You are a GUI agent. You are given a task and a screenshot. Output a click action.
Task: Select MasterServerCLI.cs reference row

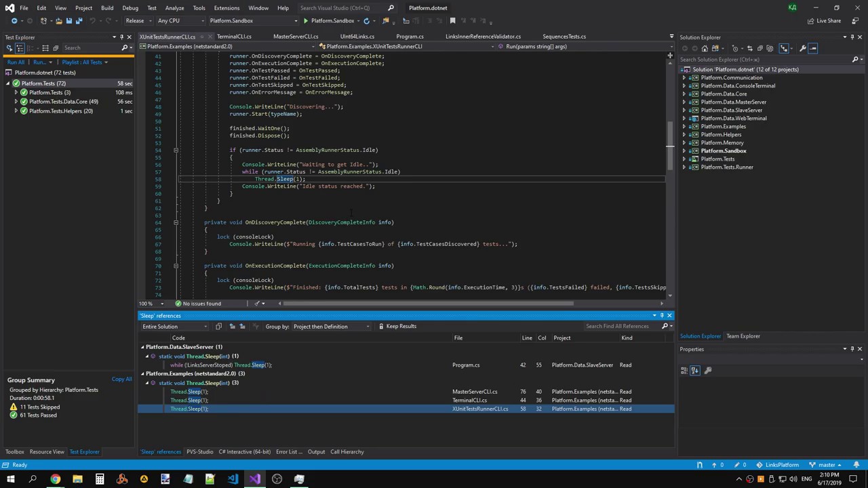406,392
